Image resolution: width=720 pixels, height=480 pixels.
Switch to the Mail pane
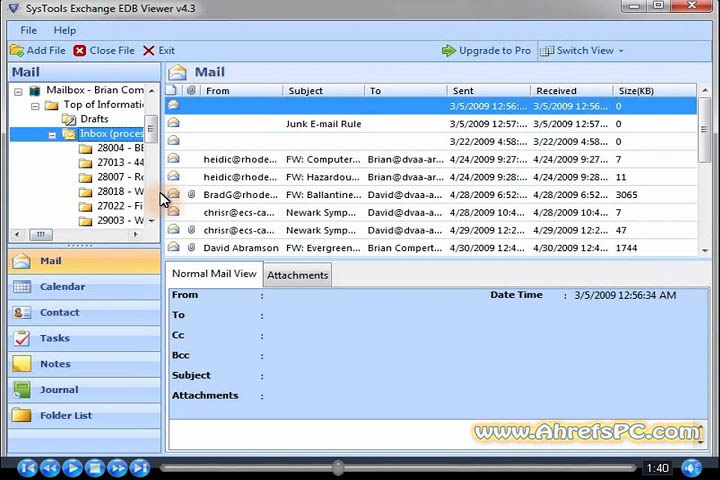click(x=84, y=261)
